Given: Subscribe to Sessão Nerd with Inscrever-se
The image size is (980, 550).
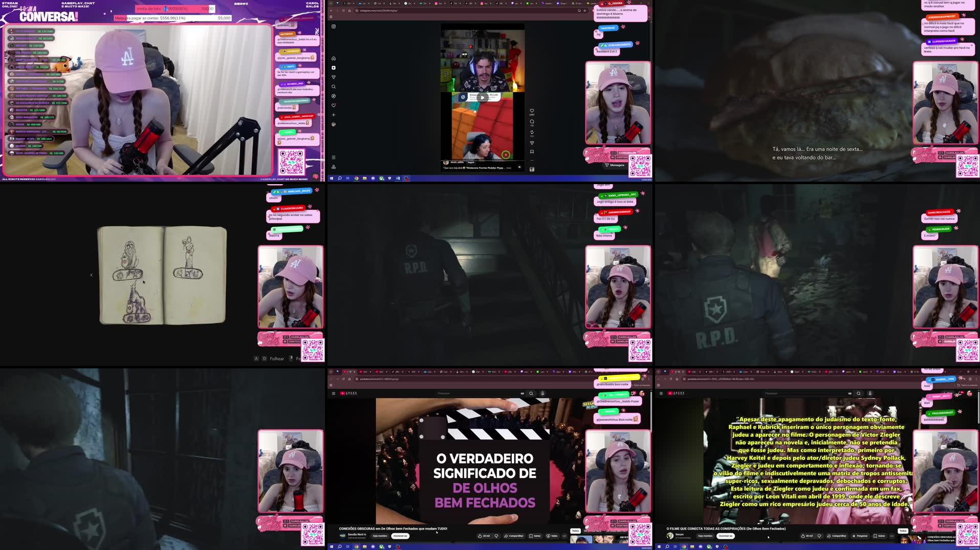Looking at the screenshot, I should (400, 536).
